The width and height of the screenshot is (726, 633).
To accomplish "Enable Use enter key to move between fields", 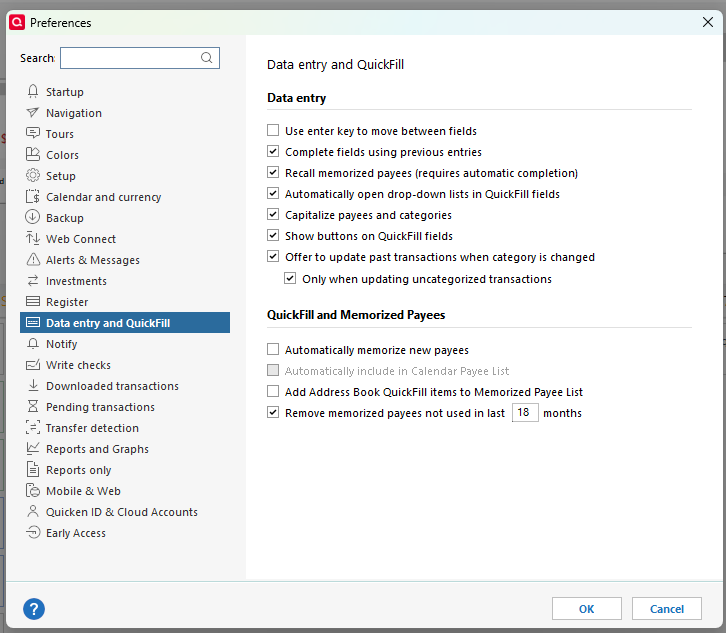I will pyautogui.click(x=273, y=131).
